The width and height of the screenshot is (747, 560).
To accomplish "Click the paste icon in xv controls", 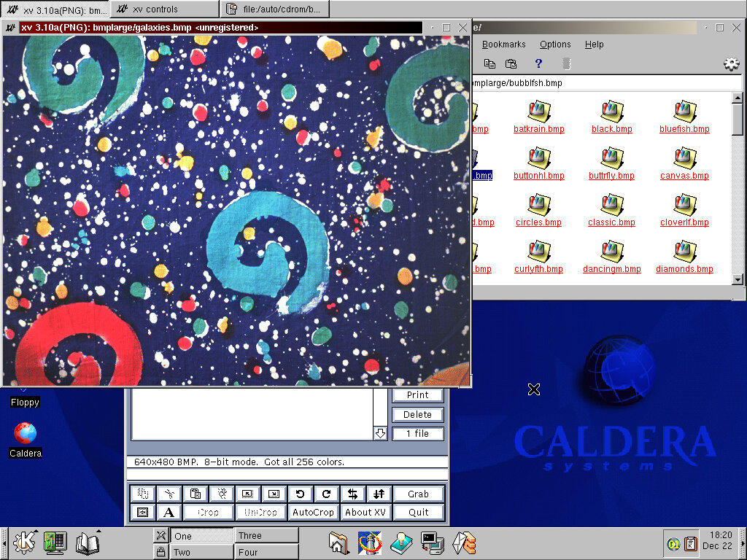I will pyautogui.click(x=195, y=494).
